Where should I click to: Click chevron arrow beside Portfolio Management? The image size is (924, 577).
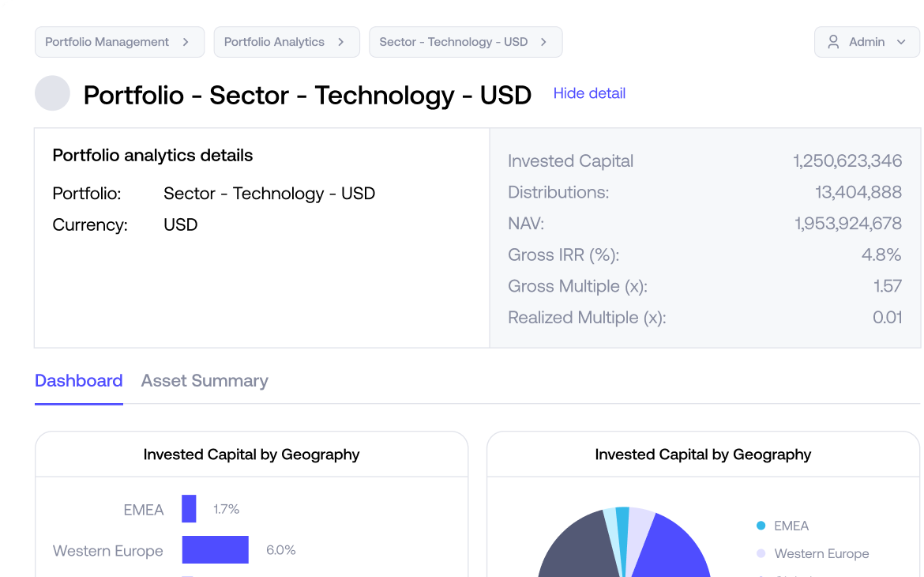pos(186,42)
